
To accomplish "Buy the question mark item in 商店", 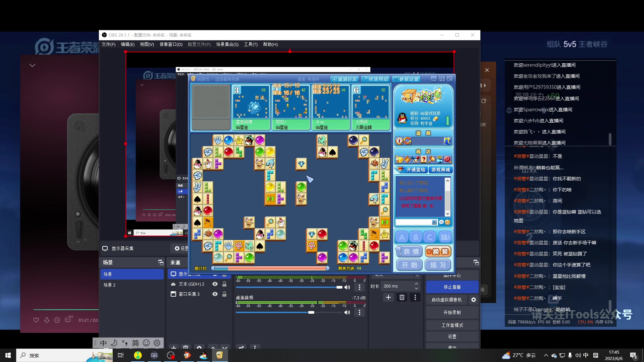I will tap(423, 160).
